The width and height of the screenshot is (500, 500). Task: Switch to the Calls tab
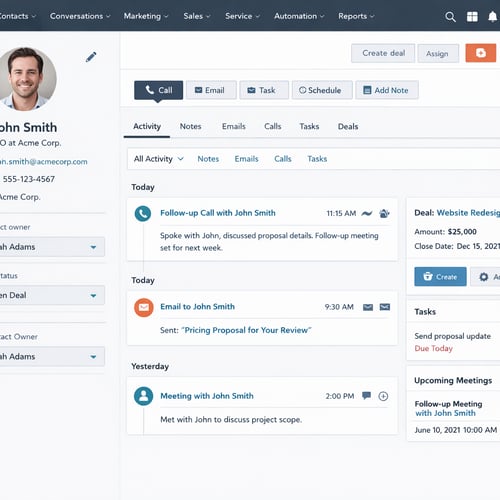point(273,127)
